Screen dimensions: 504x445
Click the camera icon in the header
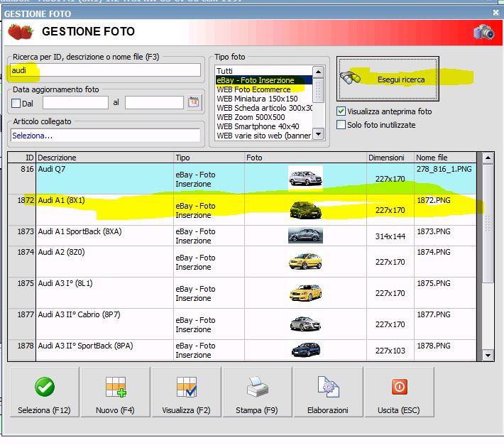coord(483,32)
